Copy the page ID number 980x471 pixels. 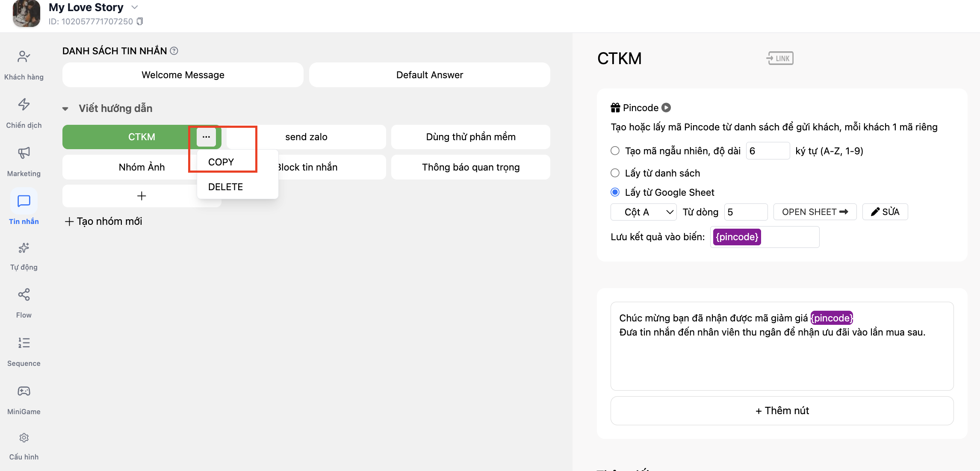pos(140,21)
